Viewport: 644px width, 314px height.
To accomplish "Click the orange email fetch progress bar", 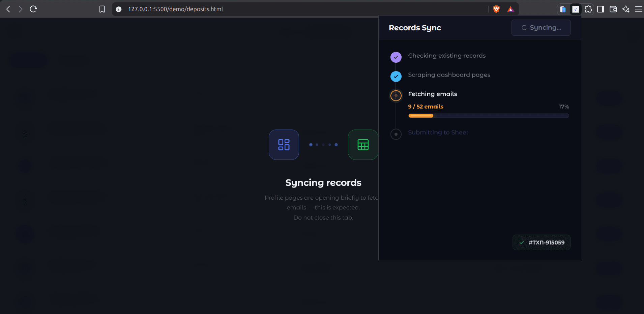I will pyautogui.click(x=489, y=116).
